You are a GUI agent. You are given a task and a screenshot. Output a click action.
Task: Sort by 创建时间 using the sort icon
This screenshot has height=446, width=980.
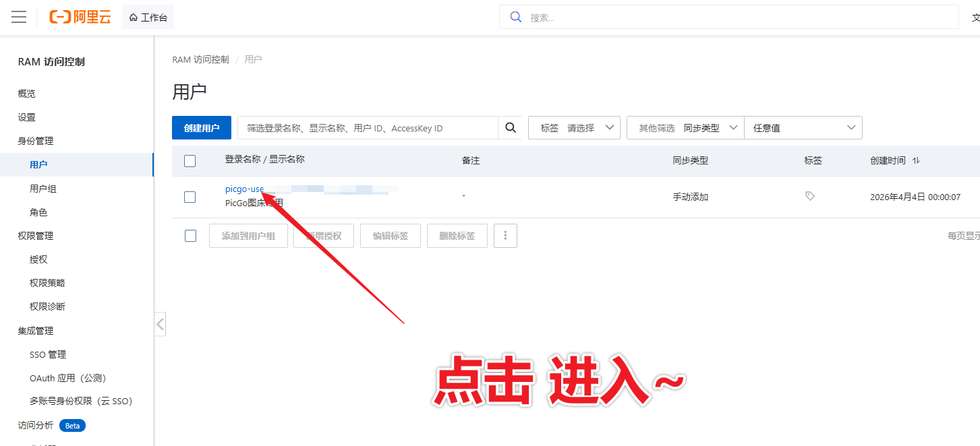click(x=916, y=161)
